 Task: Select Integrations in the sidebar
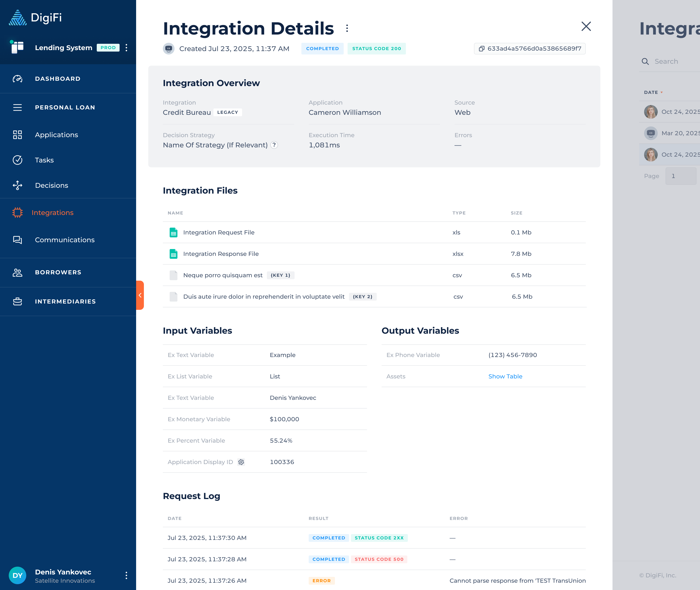[52, 213]
